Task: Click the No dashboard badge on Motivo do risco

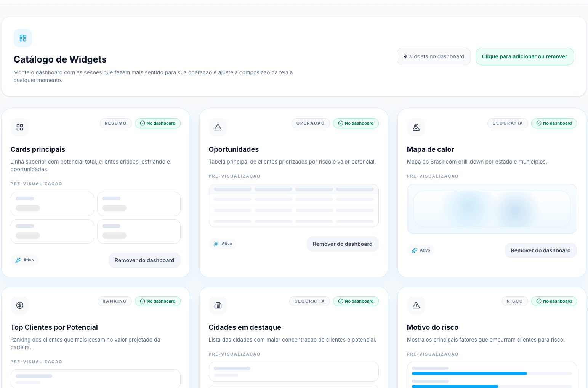Action: (x=554, y=301)
